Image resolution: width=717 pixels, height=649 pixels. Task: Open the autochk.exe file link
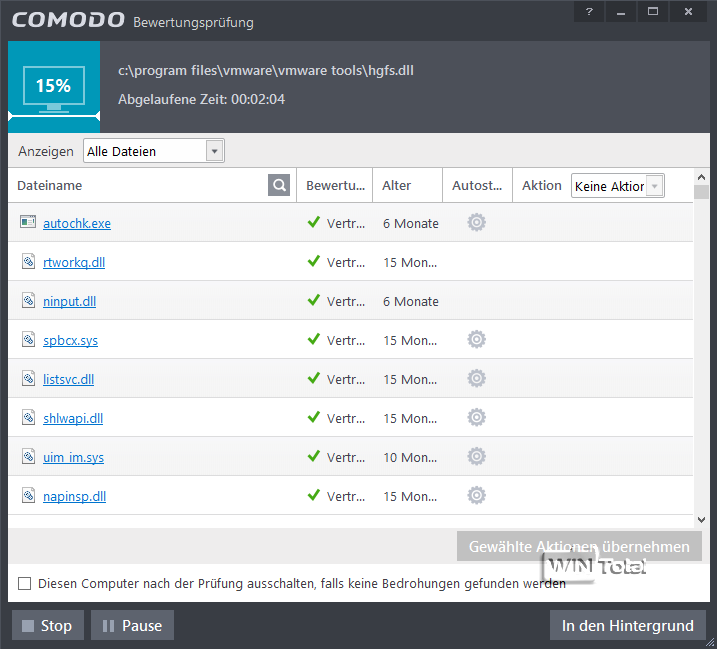[x=77, y=223]
